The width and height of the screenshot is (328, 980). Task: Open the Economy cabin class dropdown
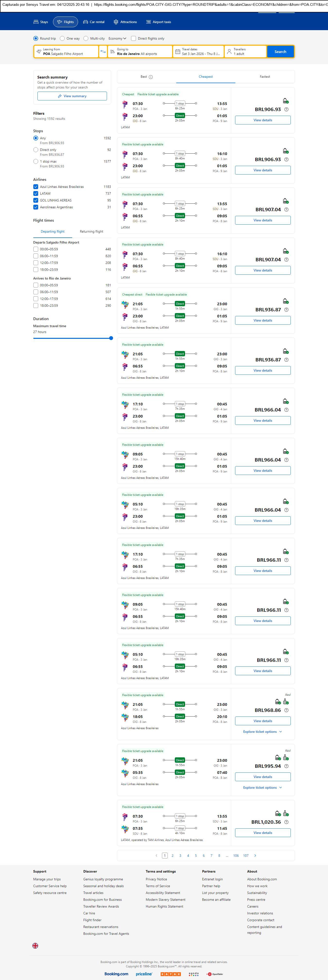click(117, 38)
